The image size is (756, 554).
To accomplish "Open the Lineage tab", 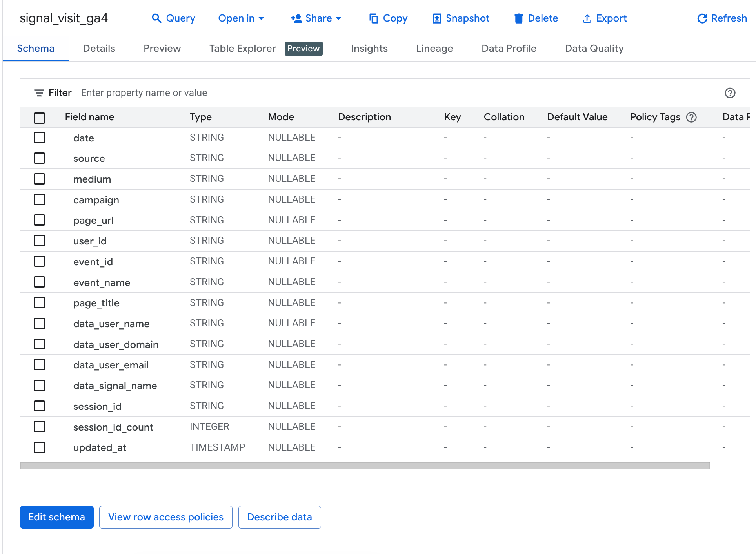I will 434,48.
